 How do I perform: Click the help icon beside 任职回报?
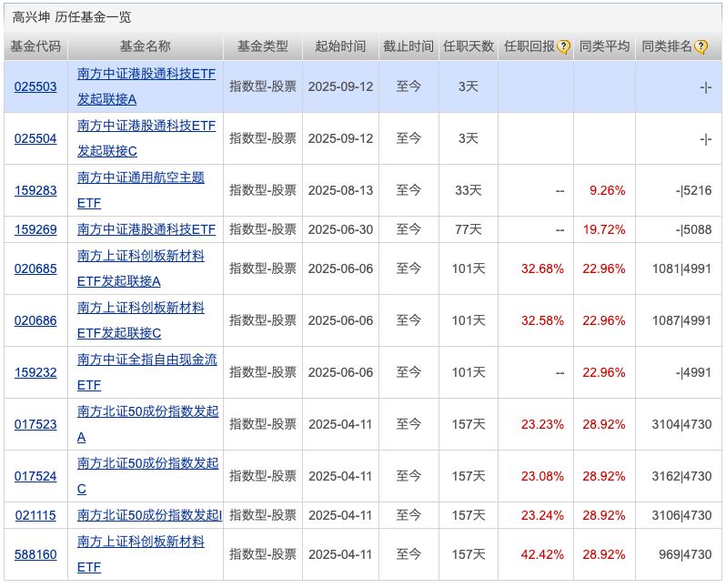point(564,46)
